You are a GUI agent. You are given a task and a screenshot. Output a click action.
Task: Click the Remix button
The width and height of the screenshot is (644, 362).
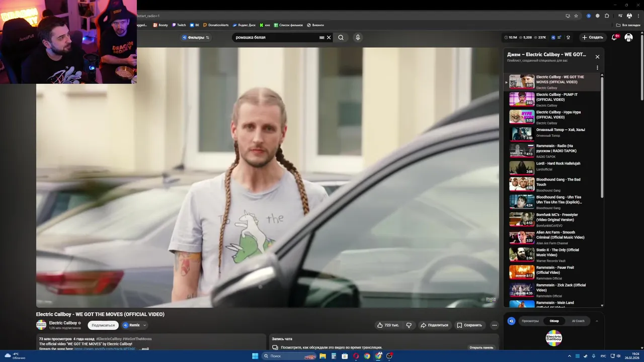[x=131, y=325]
